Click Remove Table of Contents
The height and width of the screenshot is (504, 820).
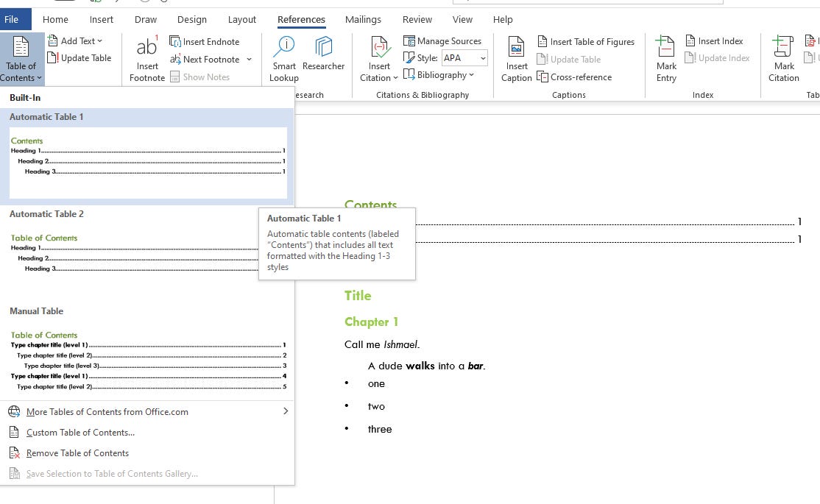pyautogui.click(x=147, y=452)
